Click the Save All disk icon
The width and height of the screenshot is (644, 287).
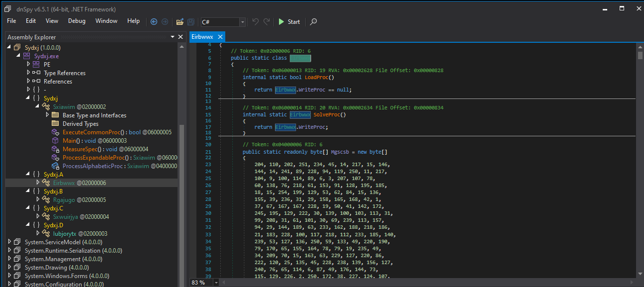tap(191, 21)
